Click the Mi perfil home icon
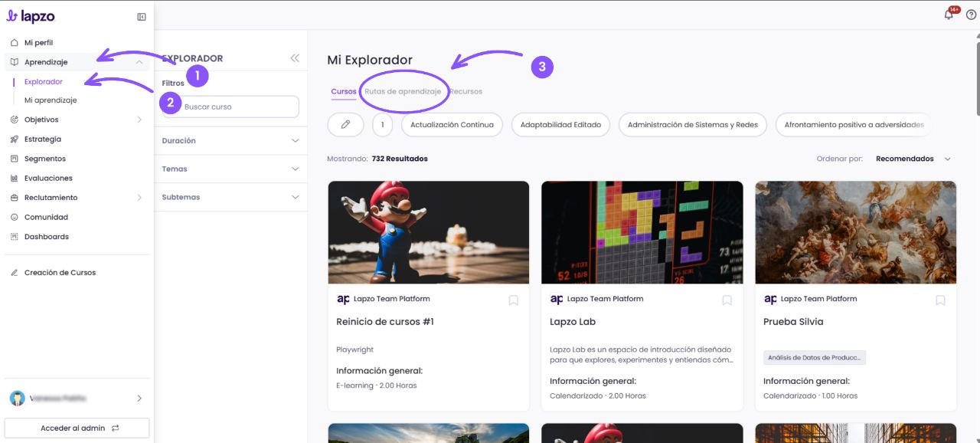980x443 pixels. 15,43
